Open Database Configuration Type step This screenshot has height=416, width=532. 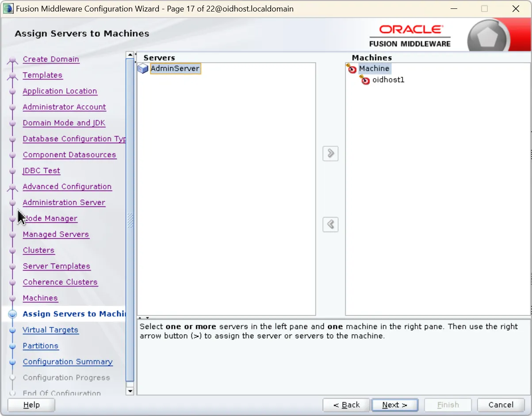coord(74,139)
